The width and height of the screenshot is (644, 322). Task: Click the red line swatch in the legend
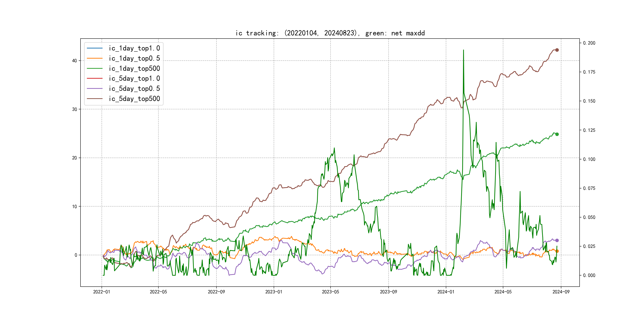click(x=94, y=78)
